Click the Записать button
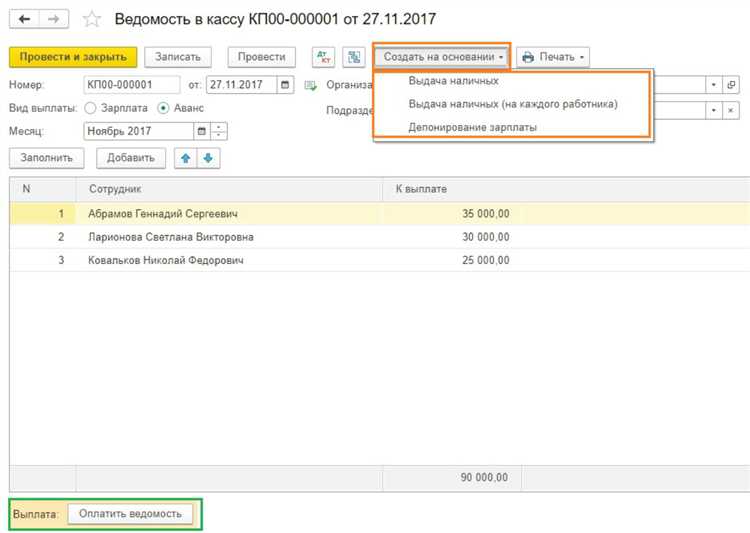 (177, 57)
